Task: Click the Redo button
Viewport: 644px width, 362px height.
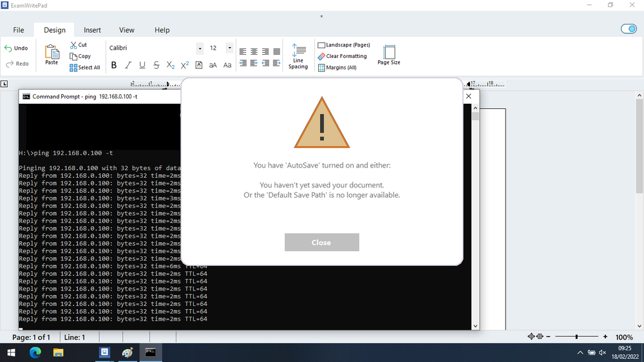Action: click(x=17, y=64)
